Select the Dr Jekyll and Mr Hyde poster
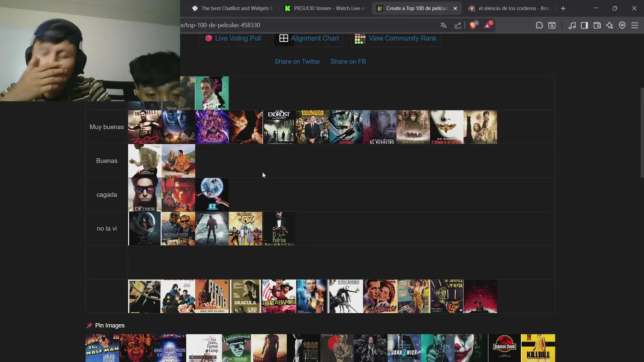 (447, 297)
